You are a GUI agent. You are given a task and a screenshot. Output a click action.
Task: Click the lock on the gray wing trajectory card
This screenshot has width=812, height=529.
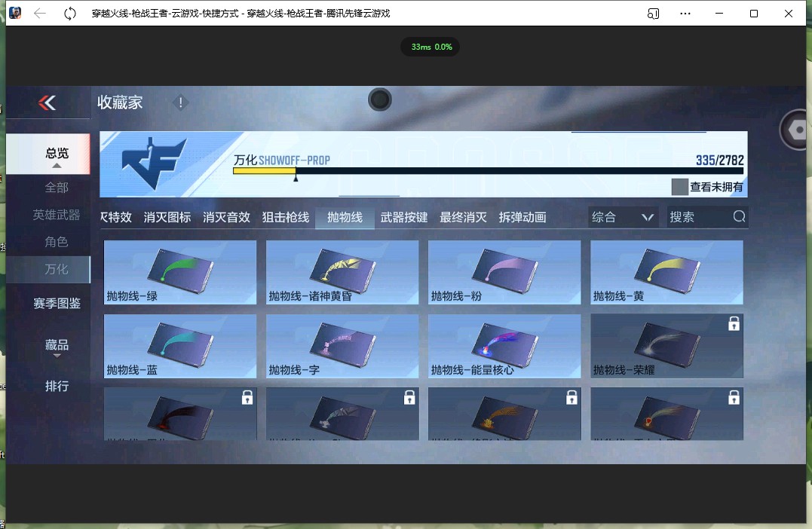409,397
